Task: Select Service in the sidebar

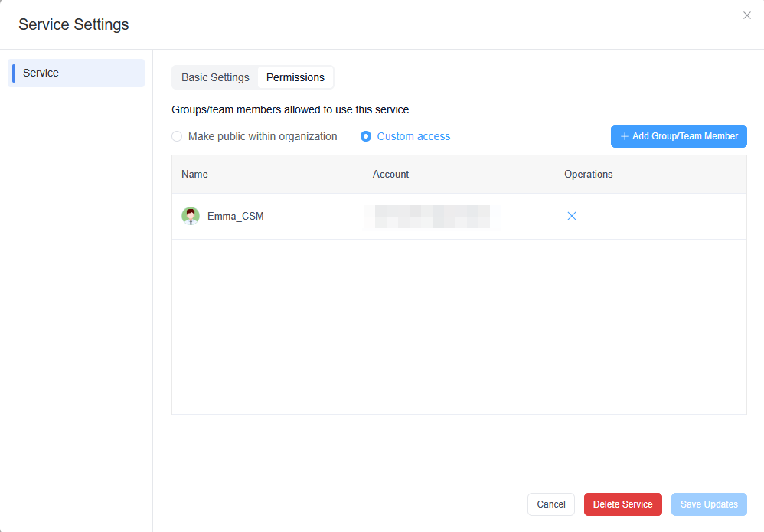Action: (76, 73)
